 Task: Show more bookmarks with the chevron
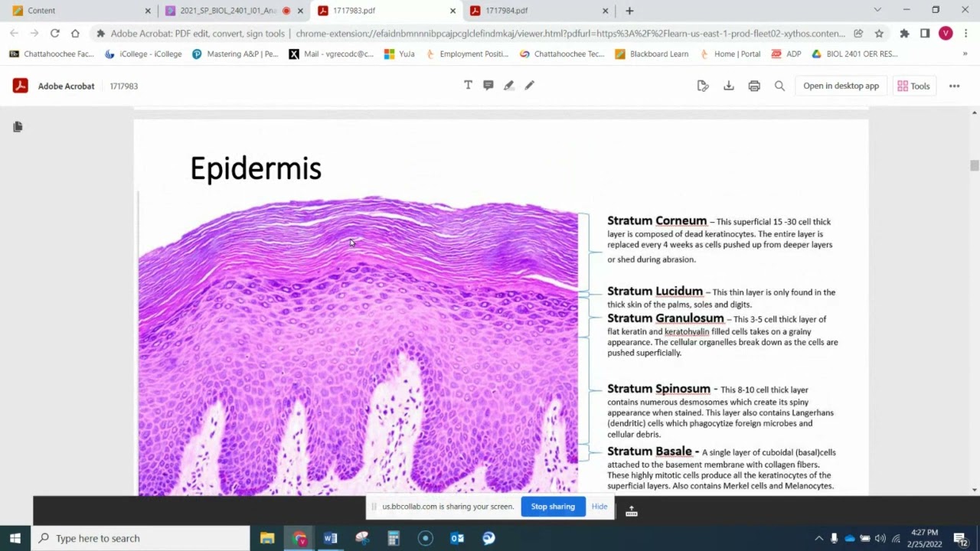[x=965, y=54]
